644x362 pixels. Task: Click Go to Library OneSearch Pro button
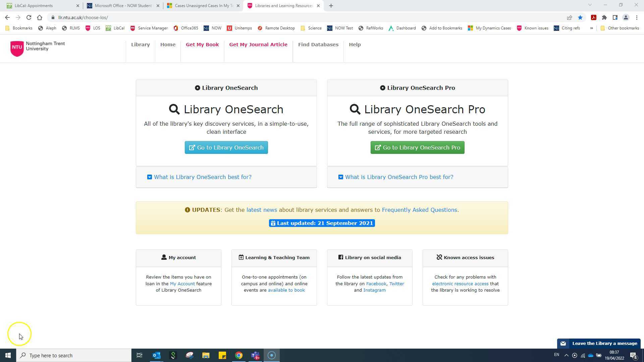tap(417, 147)
